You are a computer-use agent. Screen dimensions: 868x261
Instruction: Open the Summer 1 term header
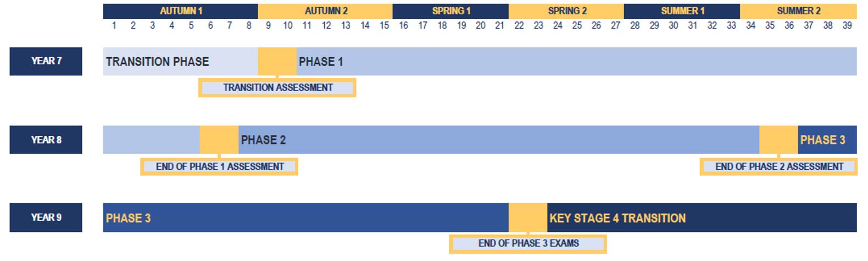point(682,11)
